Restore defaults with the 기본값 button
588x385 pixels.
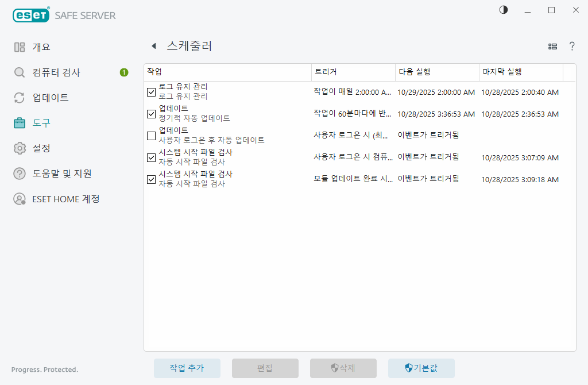click(421, 368)
